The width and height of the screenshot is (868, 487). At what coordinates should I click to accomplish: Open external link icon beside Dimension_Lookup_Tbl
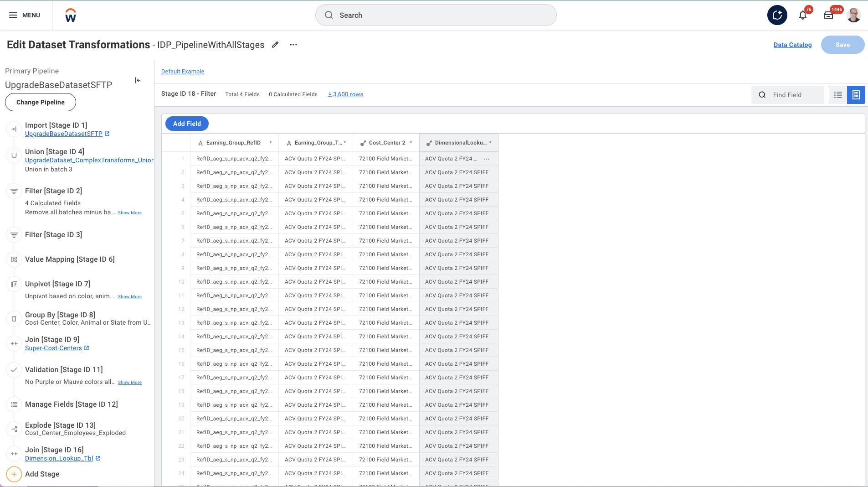point(98,458)
